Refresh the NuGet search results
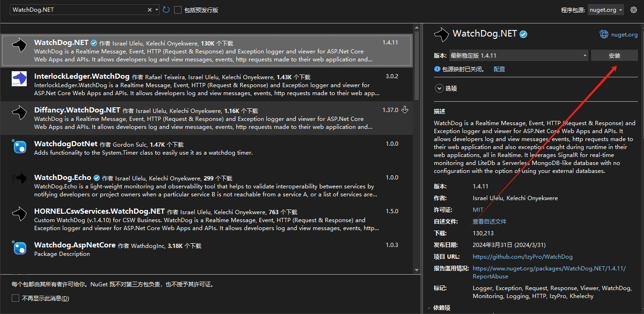Screen dimensions: 644x314 click(166, 9)
